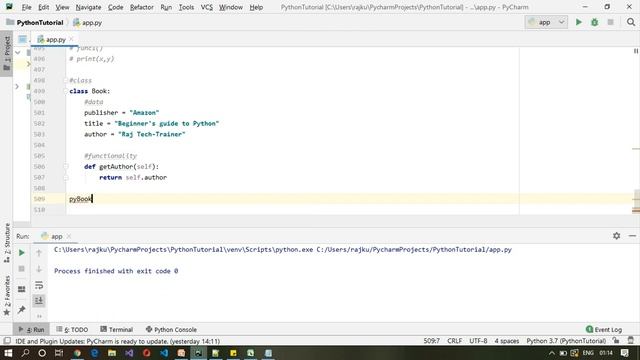Click the up the stack trace arrow
Screen dimensions: 640x360
pyautogui.click(x=39, y=253)
